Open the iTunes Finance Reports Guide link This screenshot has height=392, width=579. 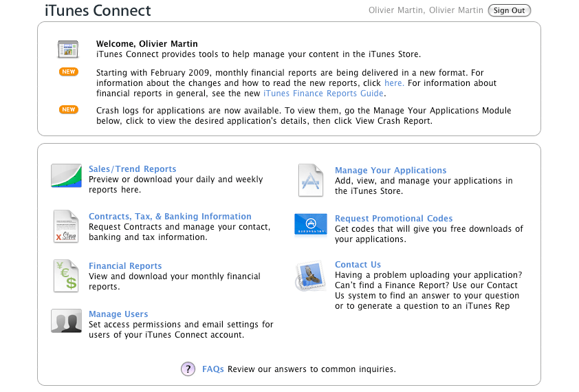[323, 94]
